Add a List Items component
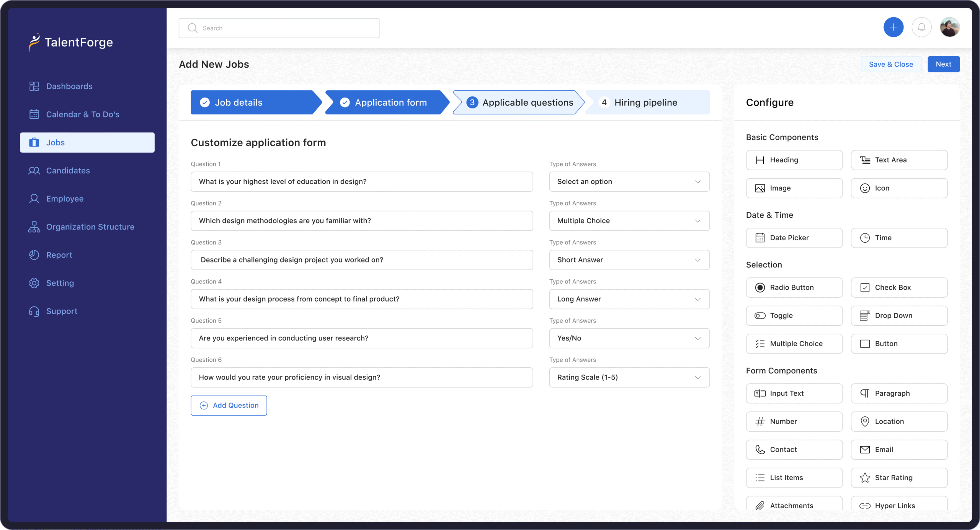The height and width of the screenshot is (530, 980). click(x=794, y=478)
